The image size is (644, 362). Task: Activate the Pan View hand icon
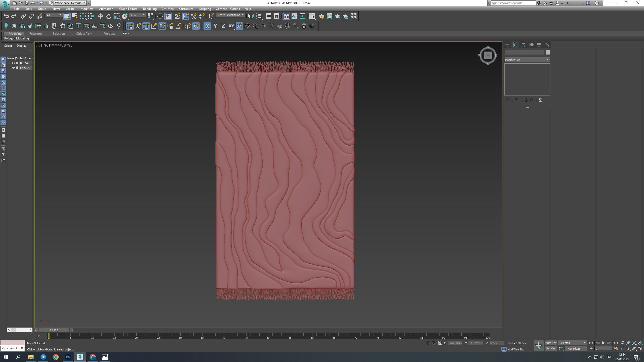click(628, 349)
